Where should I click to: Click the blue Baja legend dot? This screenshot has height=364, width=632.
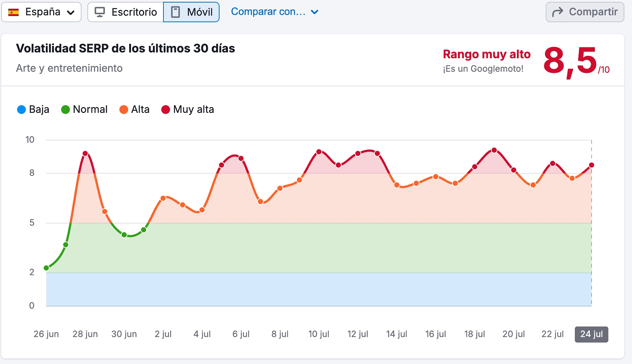pos(21,109)
